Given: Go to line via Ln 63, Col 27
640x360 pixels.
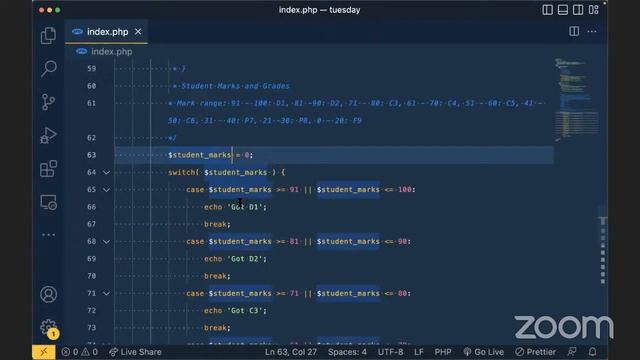Looking at the screenshot, I should click(291, 352).
